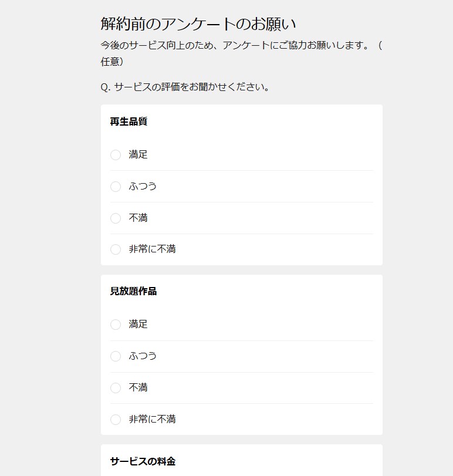Click the 不満 label text in 再生品質

click(x=138, y=218)
